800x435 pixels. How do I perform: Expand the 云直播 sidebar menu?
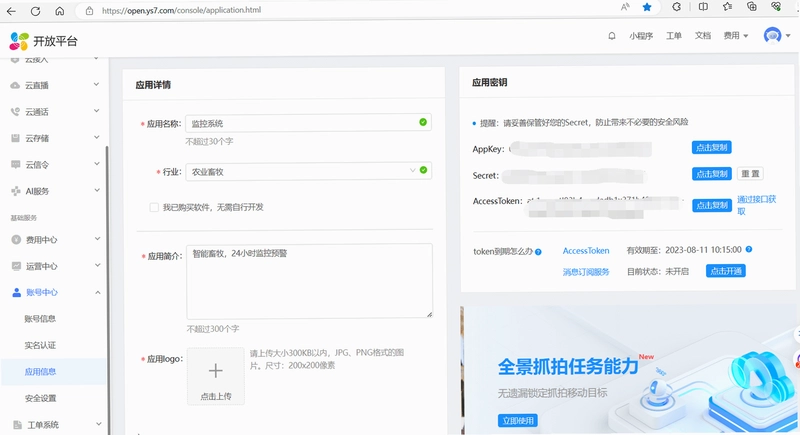coord(55,85)
